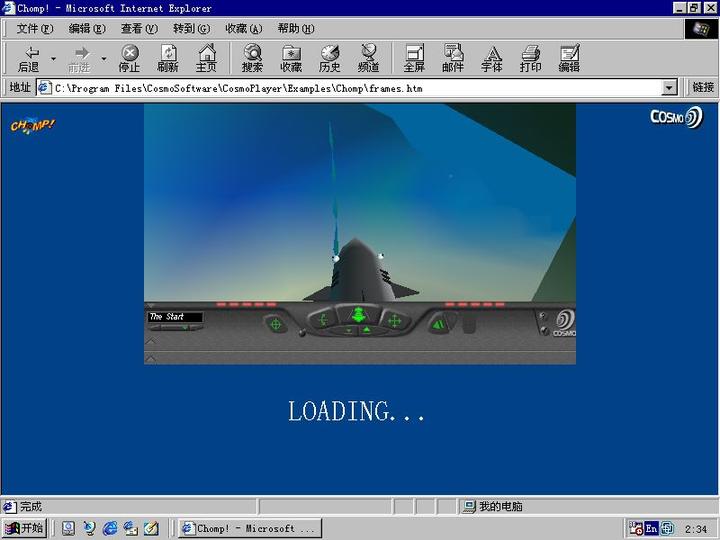Open the Back button history dropdown arrow

pos(53,59)
